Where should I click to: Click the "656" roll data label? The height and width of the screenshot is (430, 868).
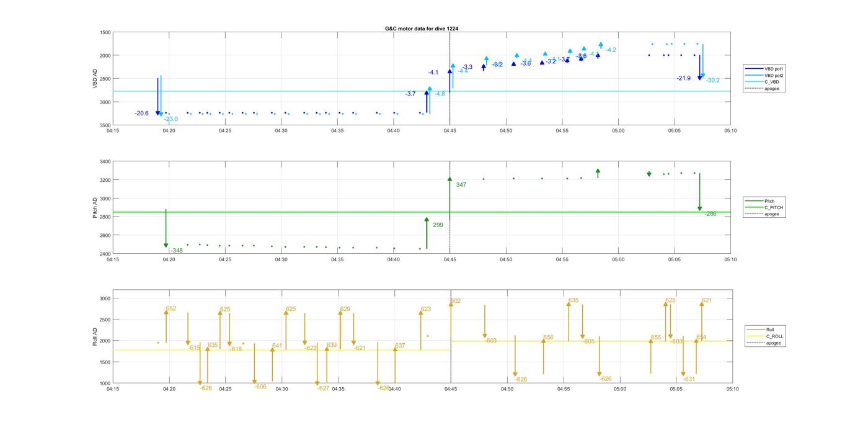(548, 338)
